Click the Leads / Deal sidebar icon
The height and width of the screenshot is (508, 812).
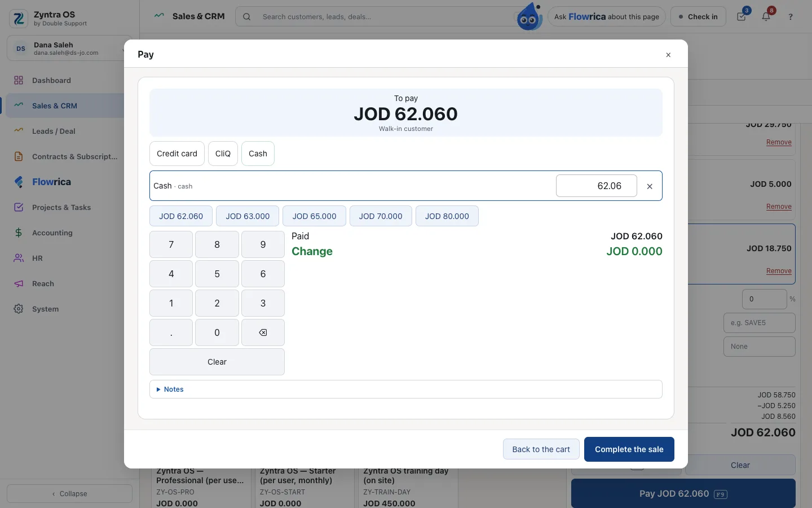coord(19,131)
